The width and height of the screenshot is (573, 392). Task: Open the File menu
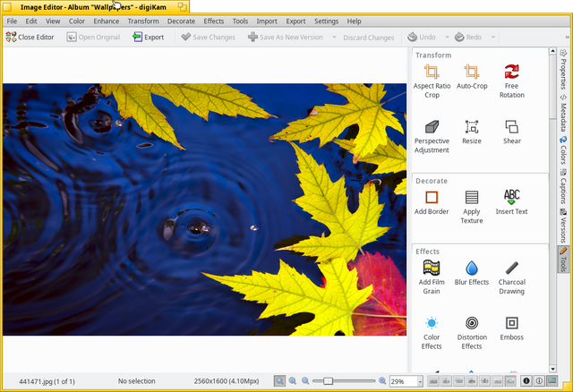[12, 21]
